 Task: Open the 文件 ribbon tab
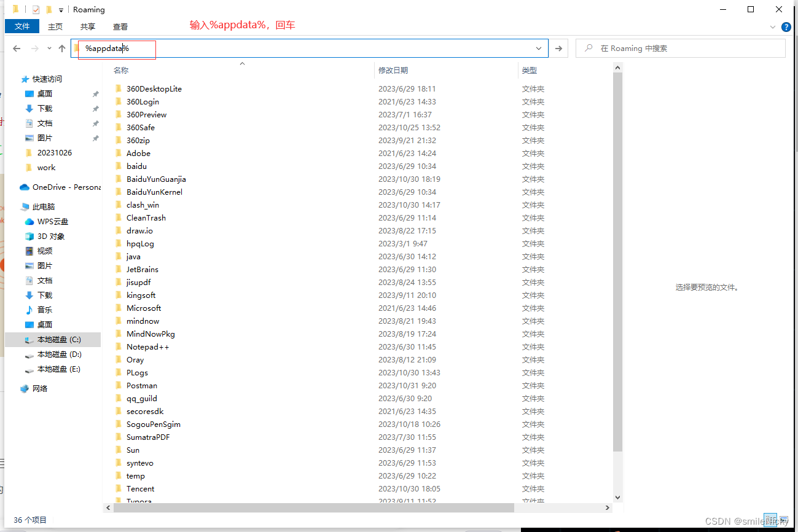tap(22, 26)
